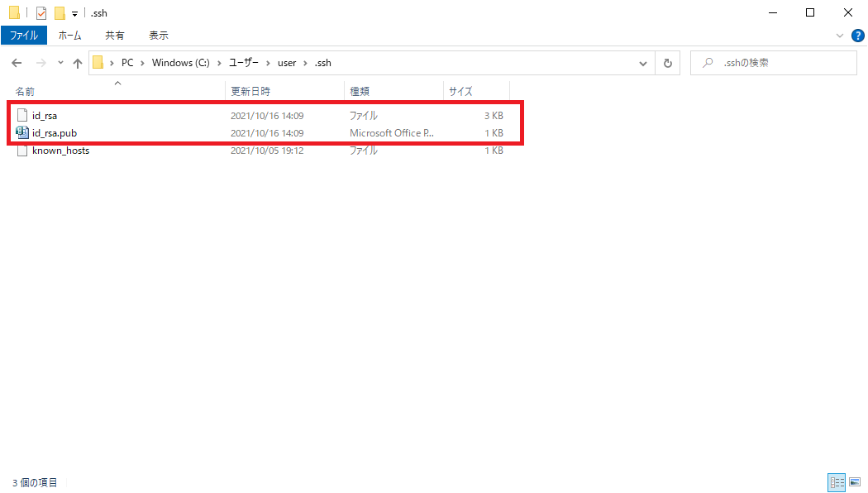Open the 共有 ribbon tab
868x493 pixels.
point(115,36)
